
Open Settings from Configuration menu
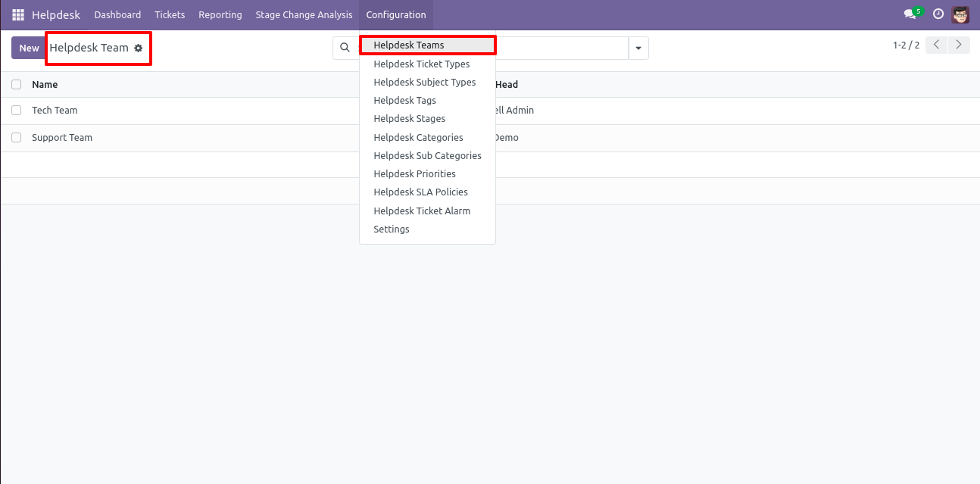427,229
